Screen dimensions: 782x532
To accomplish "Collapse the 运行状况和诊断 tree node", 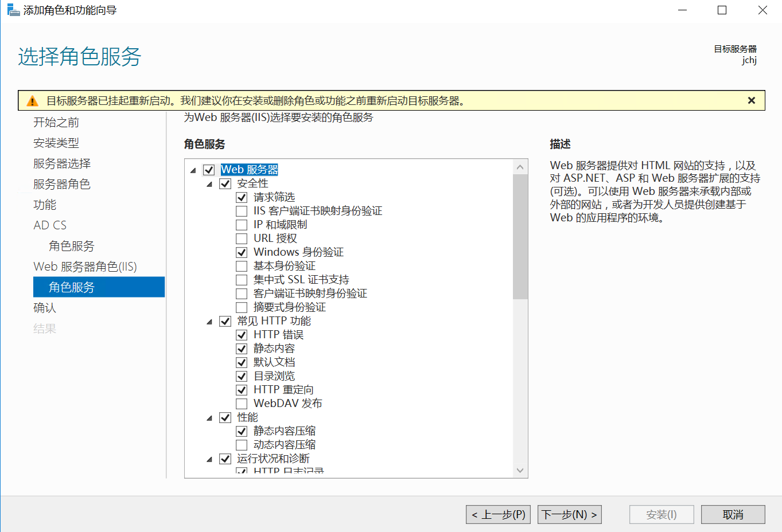I will [209, 459].
